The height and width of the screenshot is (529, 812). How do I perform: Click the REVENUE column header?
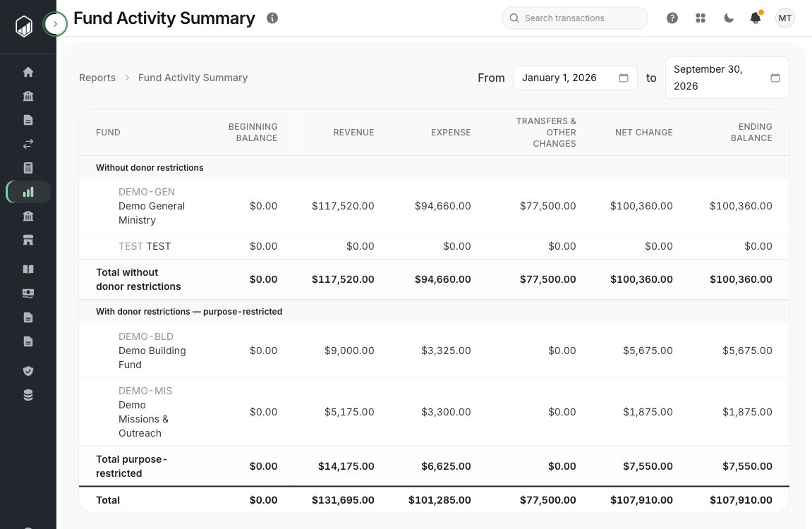[x=353, y=133]
